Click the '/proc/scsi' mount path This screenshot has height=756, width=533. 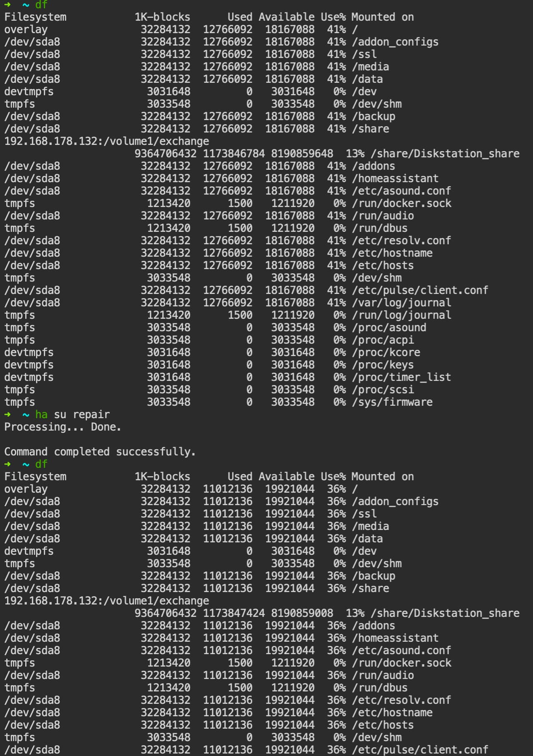(x=383, y=390)
